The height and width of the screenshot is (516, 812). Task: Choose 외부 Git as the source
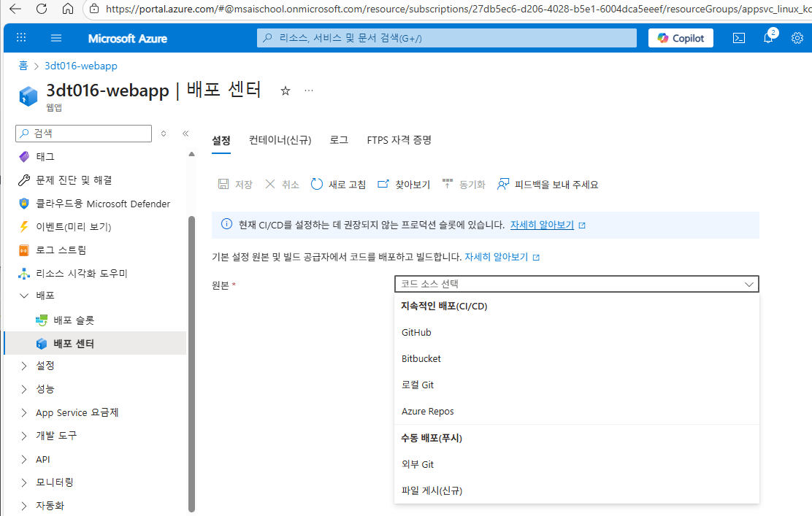(576, 464)
